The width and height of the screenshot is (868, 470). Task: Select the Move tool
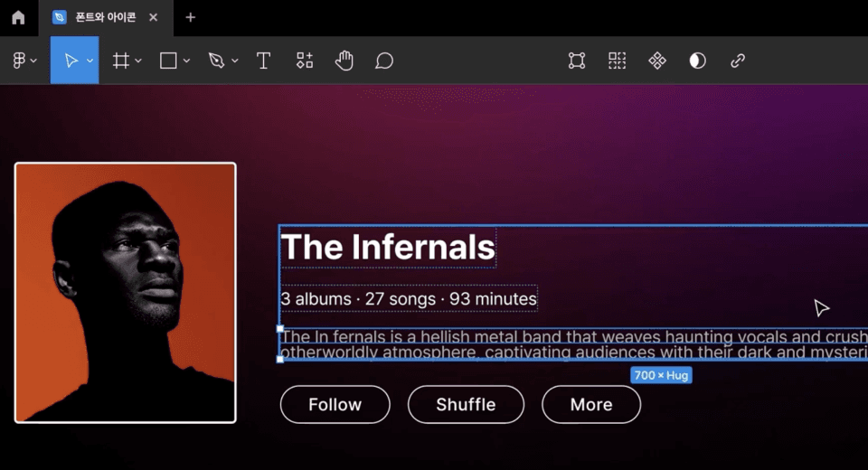pos(70,61)
